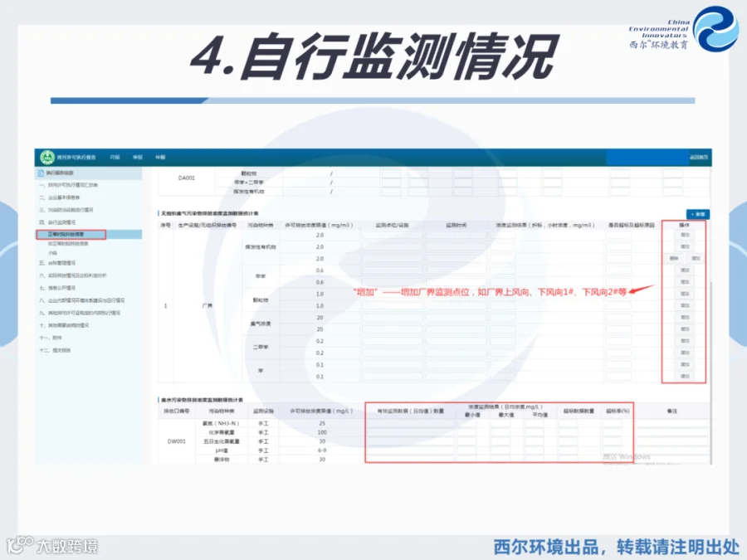747x560 pixels.
Task: Open the 小结 sub-item in sidebar
Action: pos(52,253)
